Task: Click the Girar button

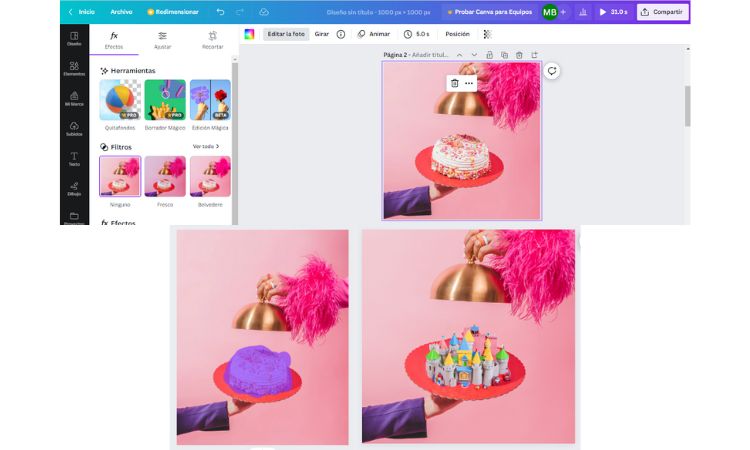Action: pos(321,34)
